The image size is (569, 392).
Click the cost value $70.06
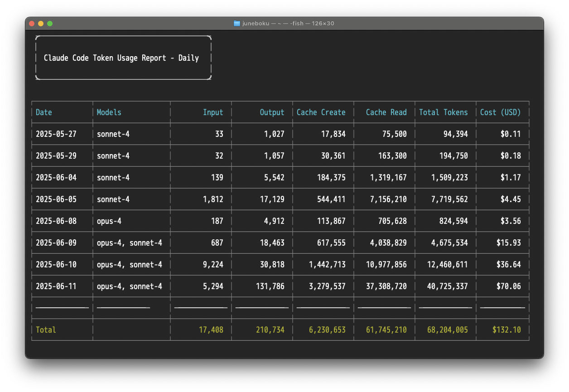tap(509, 286)
